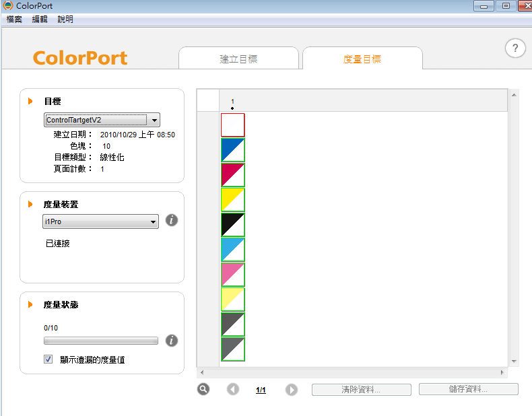Click info icon beside i1Pro device
The image size is (532, 416).
(172, 220)
